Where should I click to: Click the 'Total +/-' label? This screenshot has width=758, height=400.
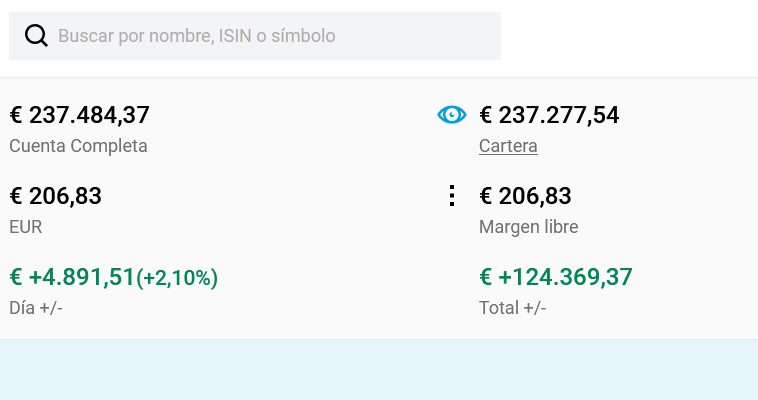512,308
